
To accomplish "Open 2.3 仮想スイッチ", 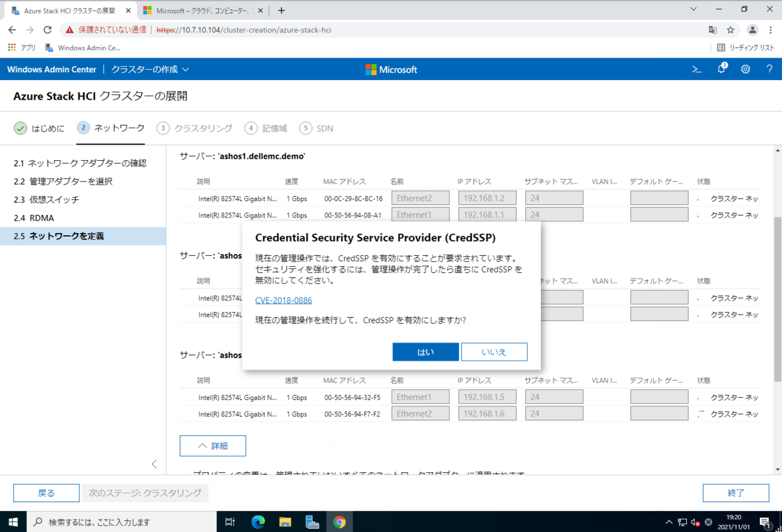I will [x=83, y=200].
